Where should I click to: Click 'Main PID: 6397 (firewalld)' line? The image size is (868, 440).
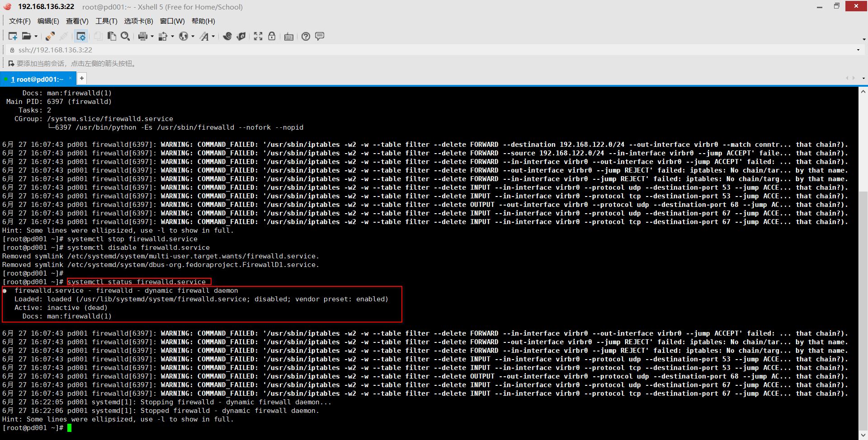59,102
